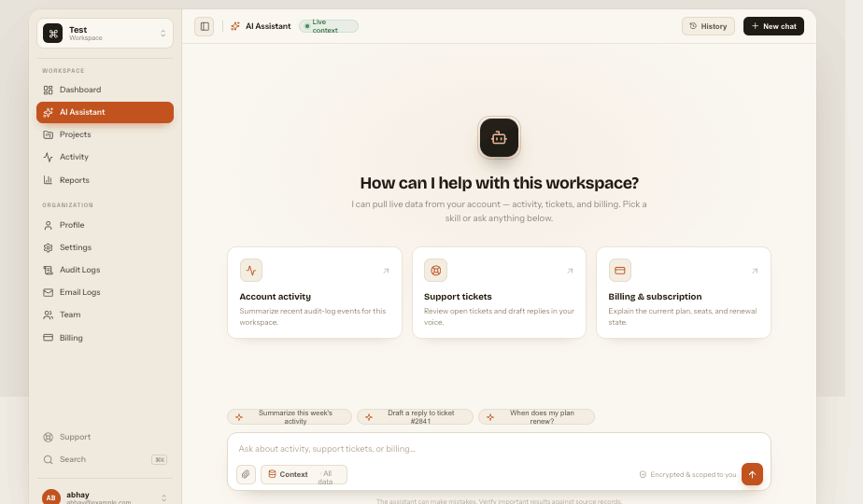Toggle the sidebar panel icon
This screenshot has height=504, width=863.
205,26
